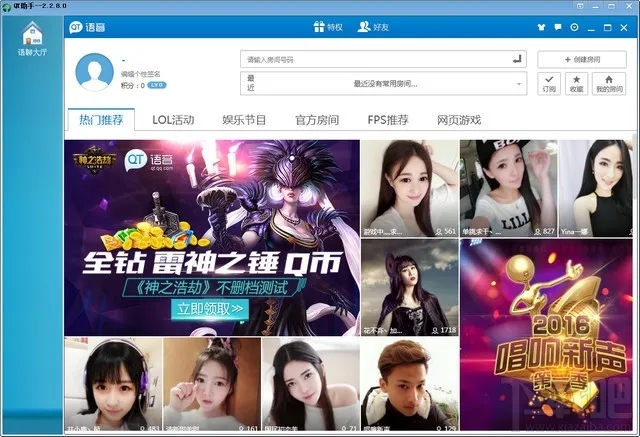
Task: Click 编辑个性签名 text
Action: pos(140,74)
